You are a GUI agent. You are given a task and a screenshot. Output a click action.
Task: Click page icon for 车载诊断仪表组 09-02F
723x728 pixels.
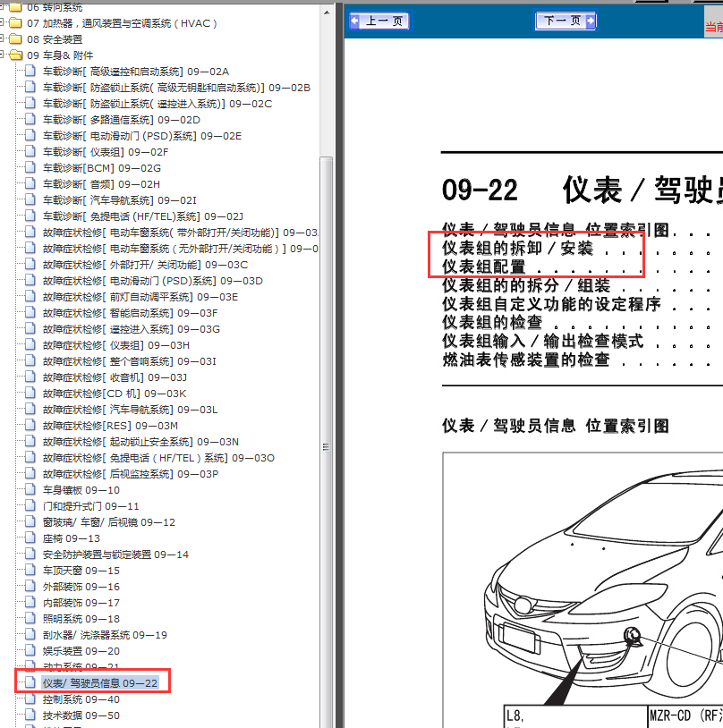point(30,151)
